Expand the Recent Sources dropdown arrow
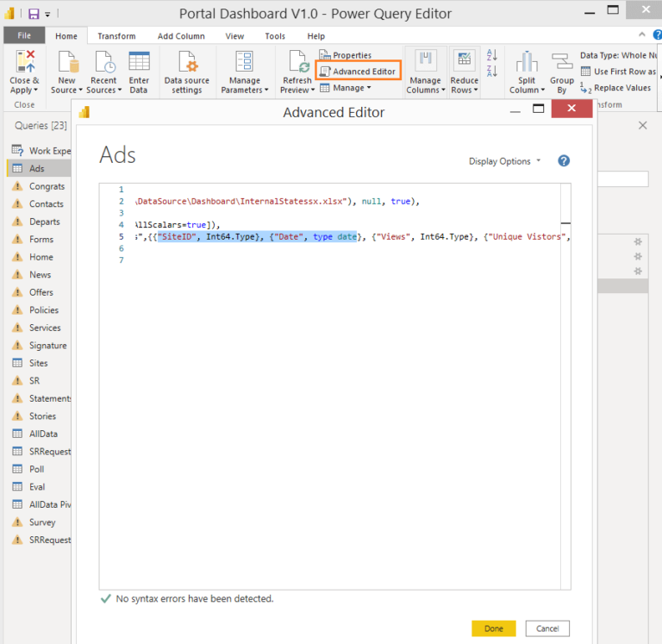662x644 pixels. [x=120, y=90]
